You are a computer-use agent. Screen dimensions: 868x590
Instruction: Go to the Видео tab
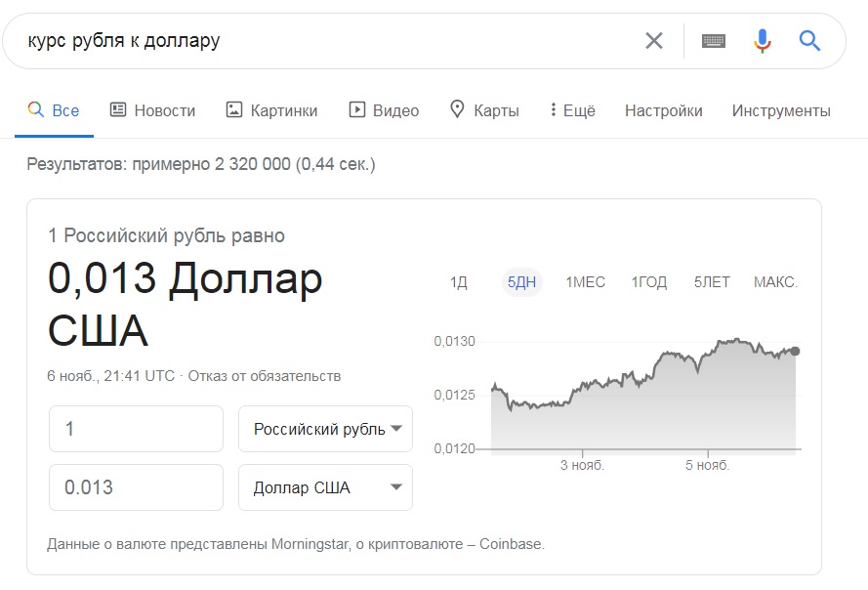tap(384, 110)
